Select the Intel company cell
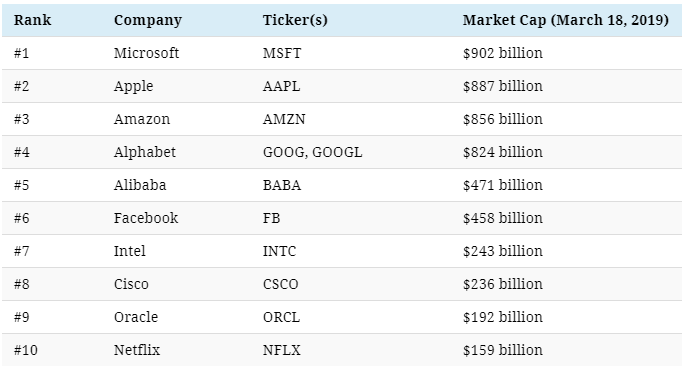 pos(129,251)
